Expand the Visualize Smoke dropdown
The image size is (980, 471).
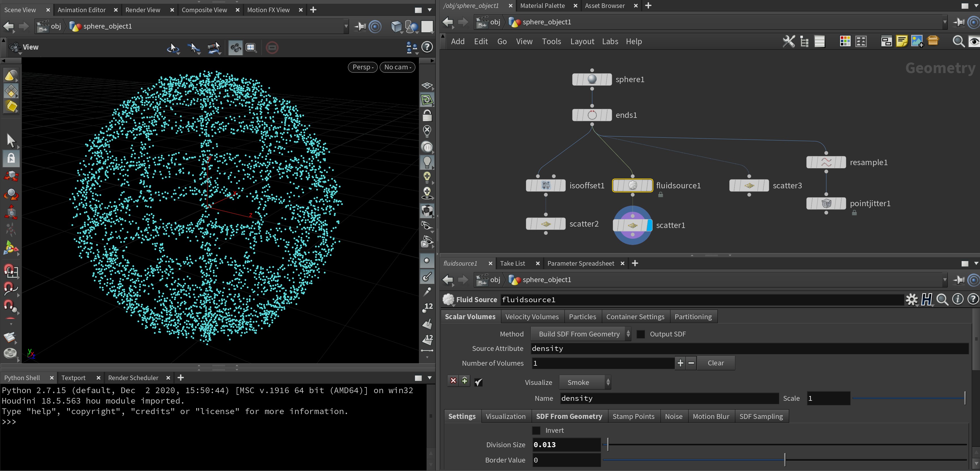pos(584,382)
